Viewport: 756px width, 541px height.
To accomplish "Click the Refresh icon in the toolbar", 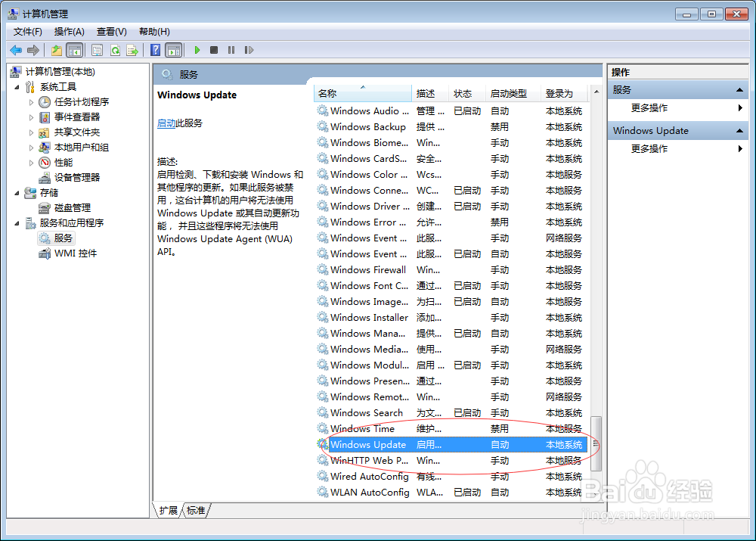I will pyautogui.click(x=114, y=50).
